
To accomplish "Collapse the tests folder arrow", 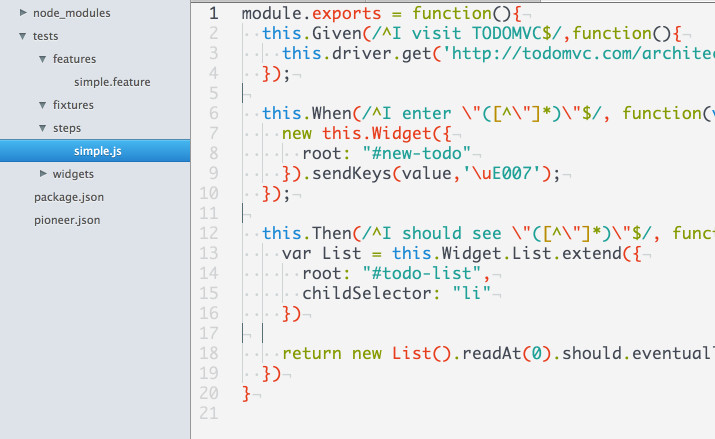I will click(22, 36).
